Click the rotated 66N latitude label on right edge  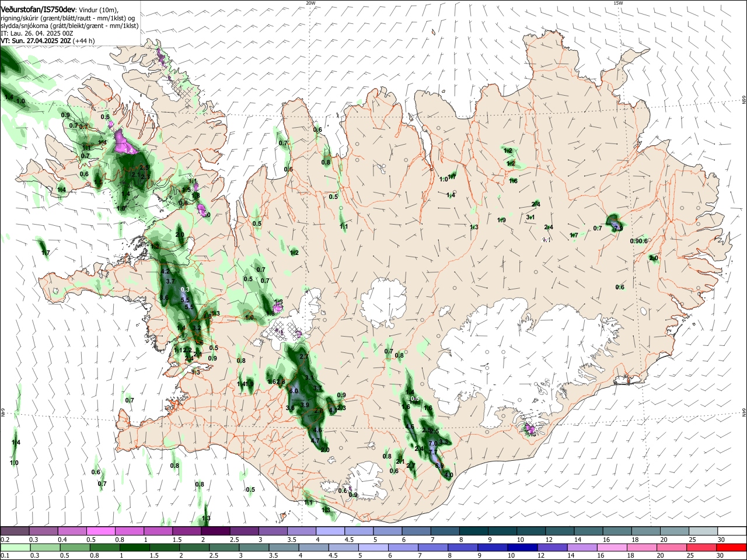744,100
